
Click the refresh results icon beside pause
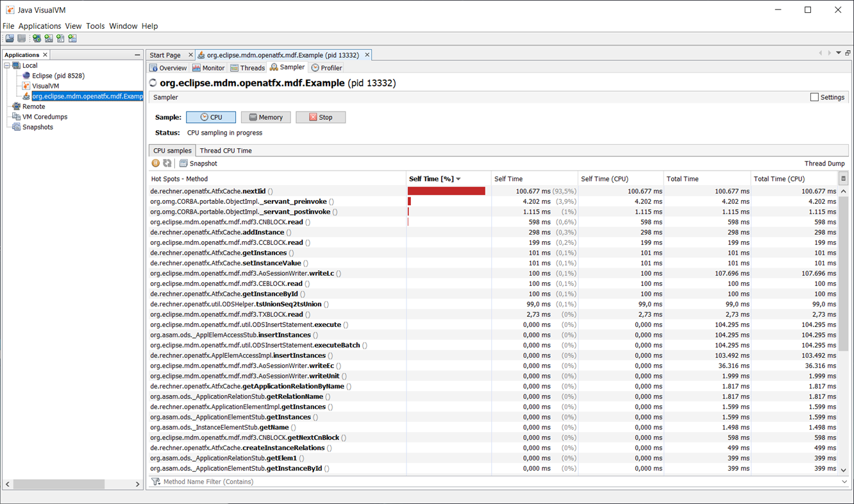[167, 164]
